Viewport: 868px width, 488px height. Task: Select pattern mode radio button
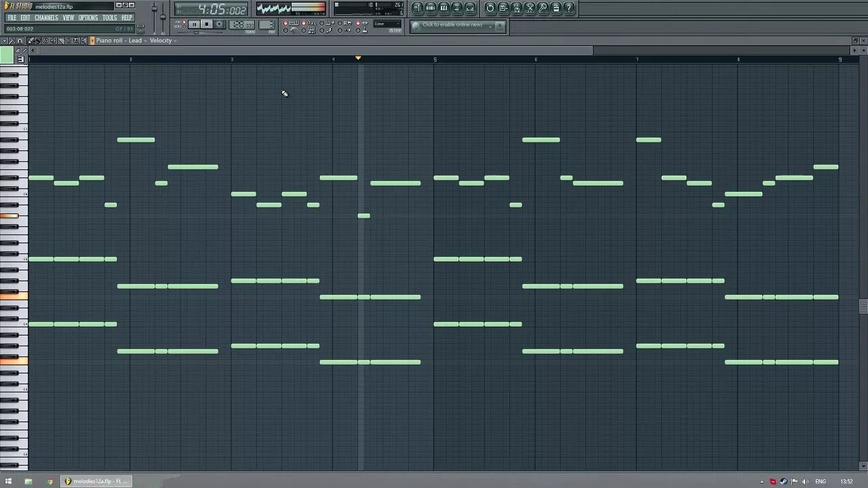(184, 22)
